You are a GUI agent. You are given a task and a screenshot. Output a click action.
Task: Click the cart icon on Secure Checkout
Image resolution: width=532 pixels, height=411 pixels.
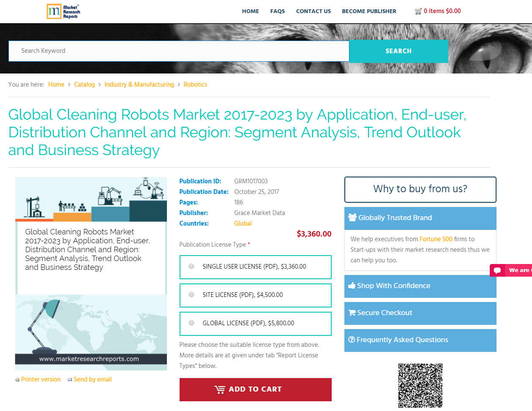click(x=352, y=313)
